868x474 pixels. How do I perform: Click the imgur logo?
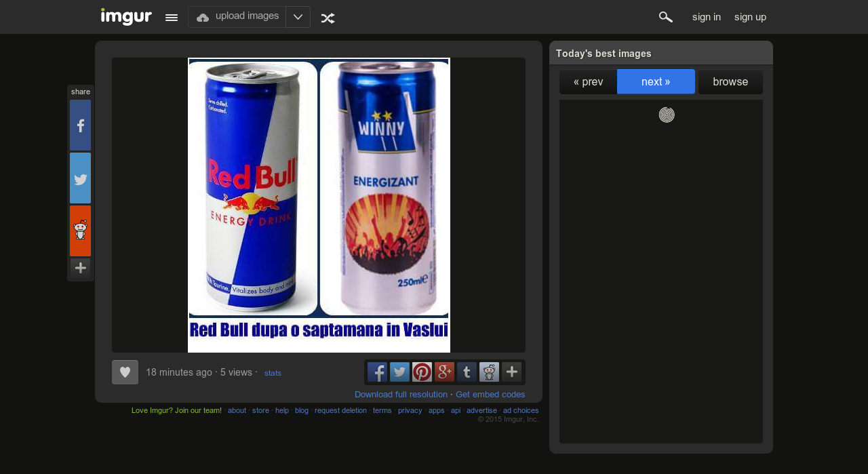coord(126,16)
